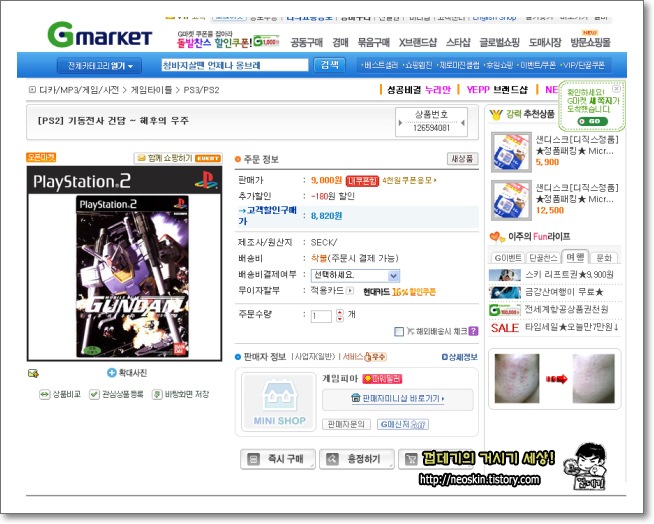Click the 함께 쇼핑하기 event button
The height and width of the screenshot is (524, 654).
click(x=178, y=158)
